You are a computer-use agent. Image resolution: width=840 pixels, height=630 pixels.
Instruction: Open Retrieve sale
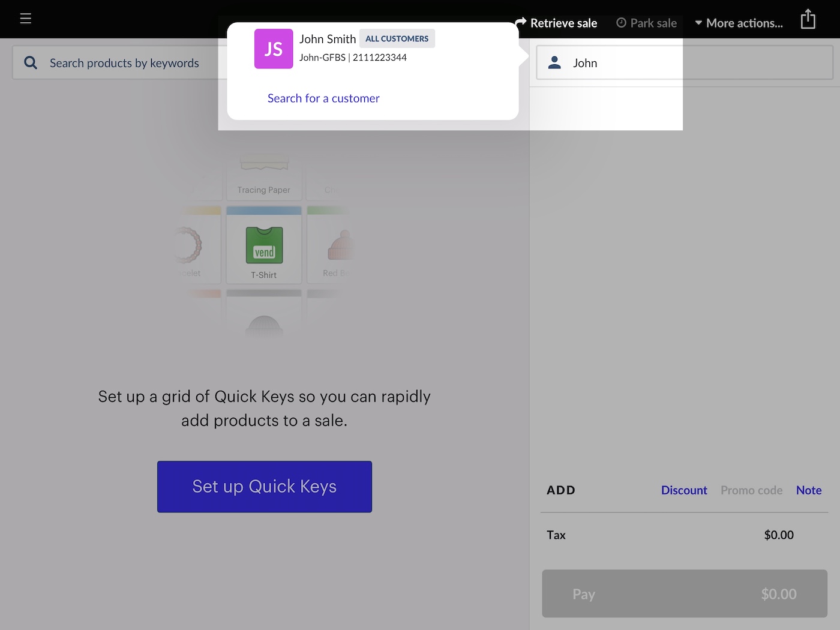coord(563,23)
